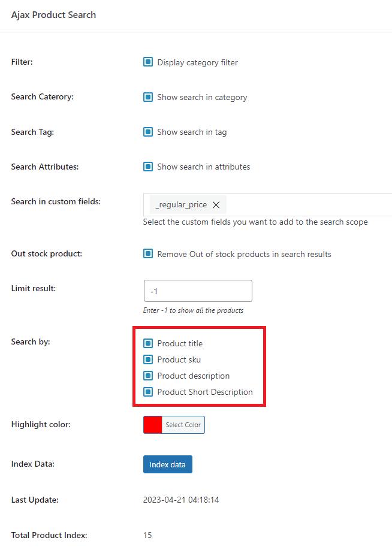Toggle the Product title search checkbox
The width and height of the screenshot is (392, 550).
148,343
